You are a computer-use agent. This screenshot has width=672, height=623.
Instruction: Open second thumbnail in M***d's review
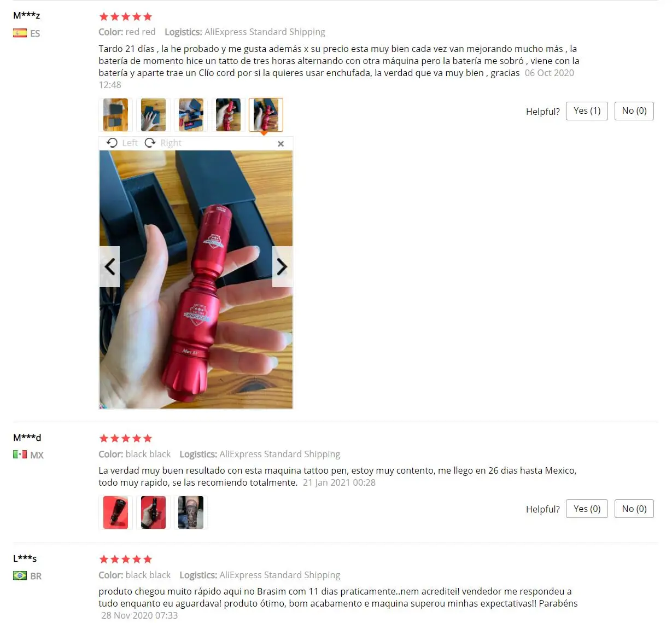click(153, 513)
